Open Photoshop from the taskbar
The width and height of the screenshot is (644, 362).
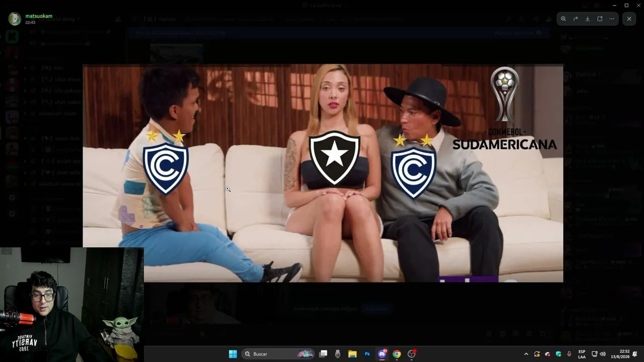click(x=367, y=354)
